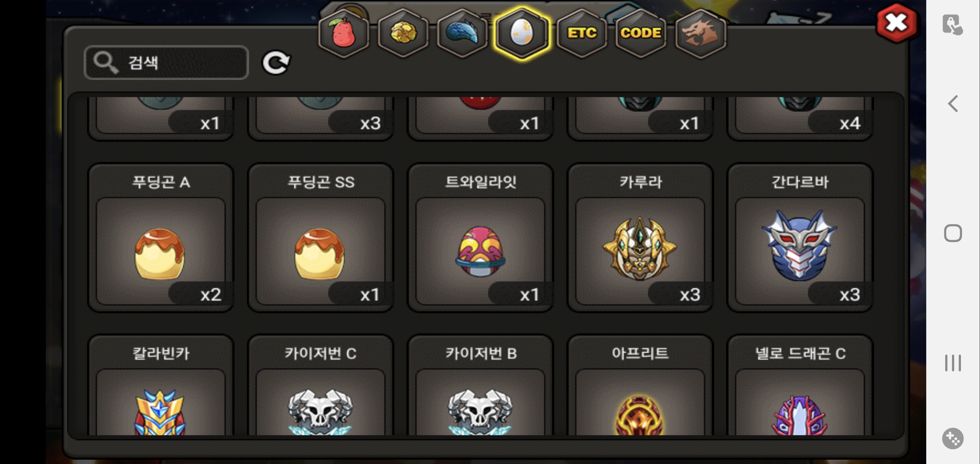The width and height of the screenshot is (980, 464).
Task: Select the 카이저번 C skull egg
Action: tap(320, 385)
